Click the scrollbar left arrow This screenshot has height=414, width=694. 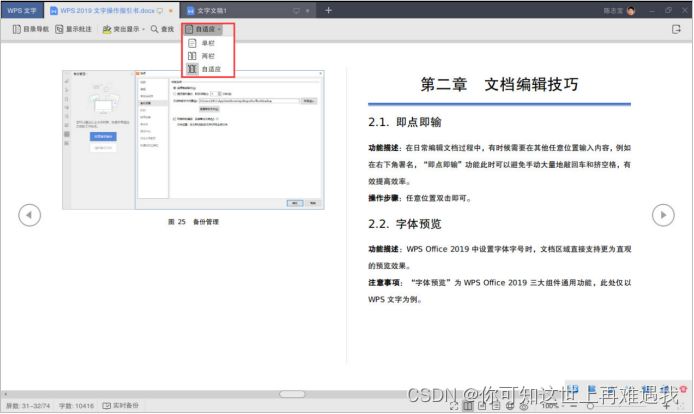(5, 394)
